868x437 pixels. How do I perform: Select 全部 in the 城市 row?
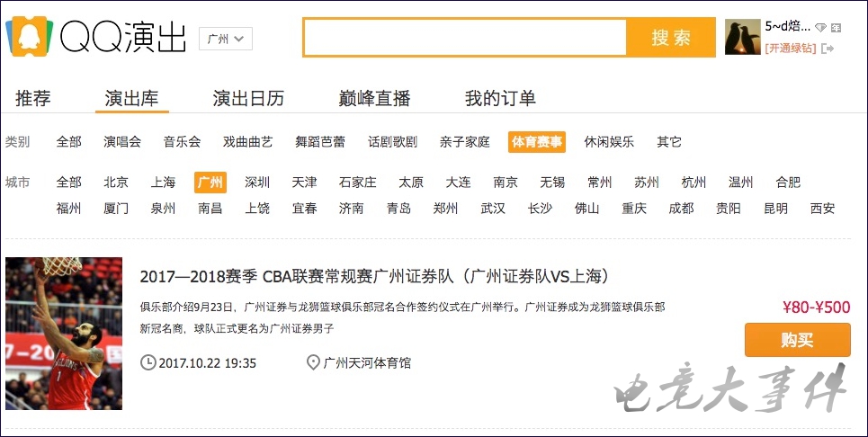[x=68, y=182]
